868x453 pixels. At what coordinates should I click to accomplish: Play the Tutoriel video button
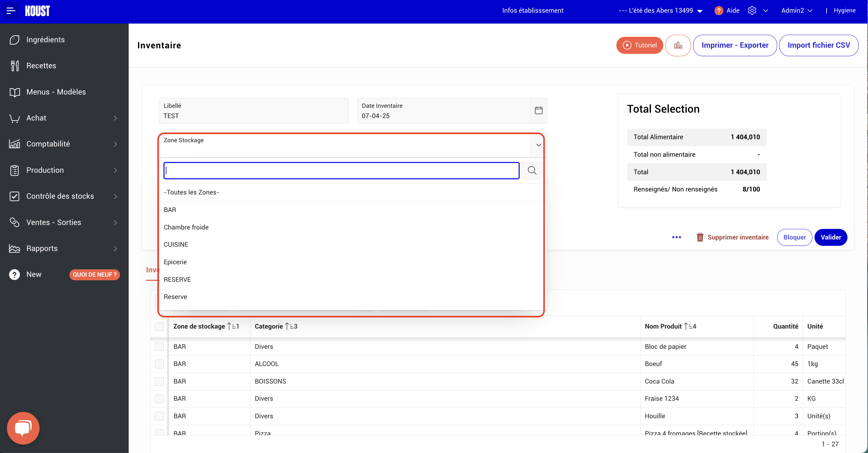pos(640,45)
